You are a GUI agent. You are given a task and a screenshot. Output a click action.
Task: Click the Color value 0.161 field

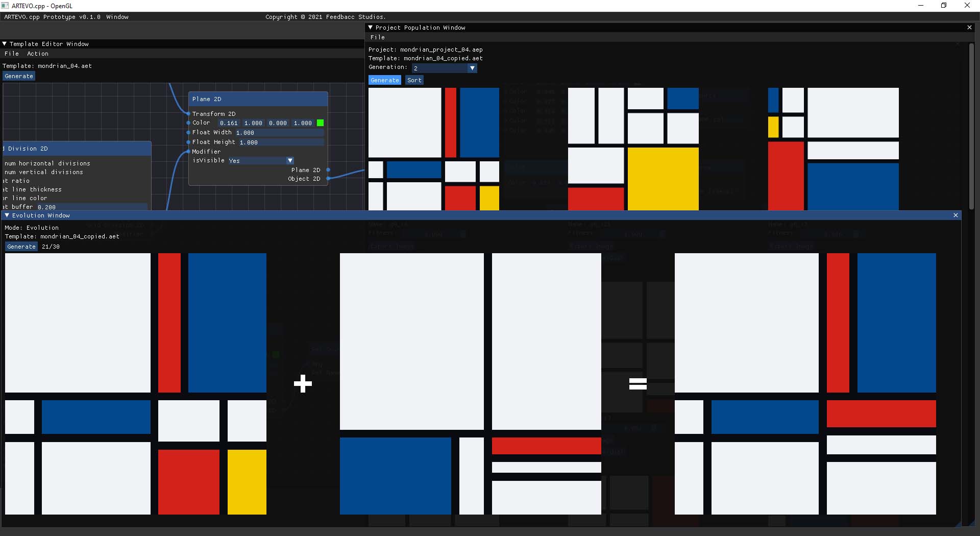click(x=229, y=123)
